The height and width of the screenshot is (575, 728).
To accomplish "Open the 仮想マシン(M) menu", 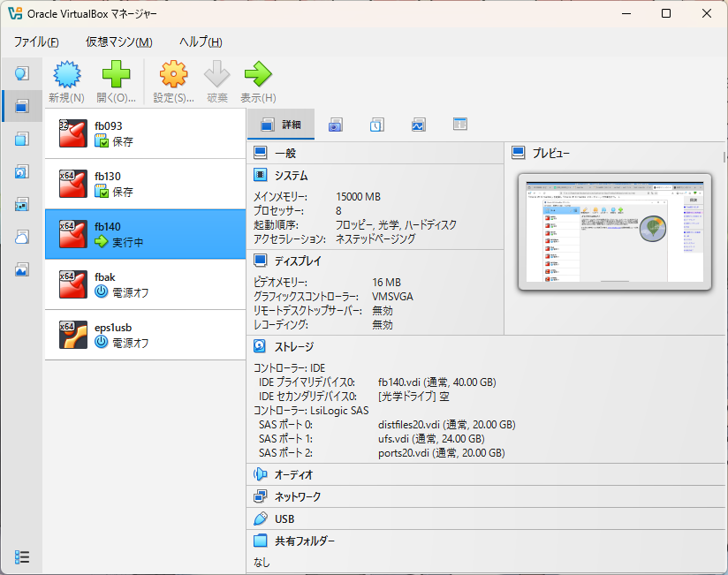I will tap(119, 42).
